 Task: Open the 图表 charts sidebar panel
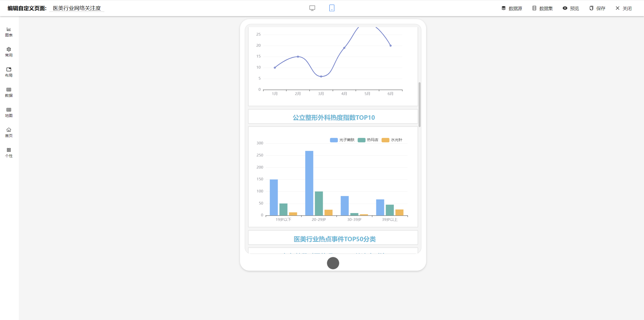(x=9, y=32)
